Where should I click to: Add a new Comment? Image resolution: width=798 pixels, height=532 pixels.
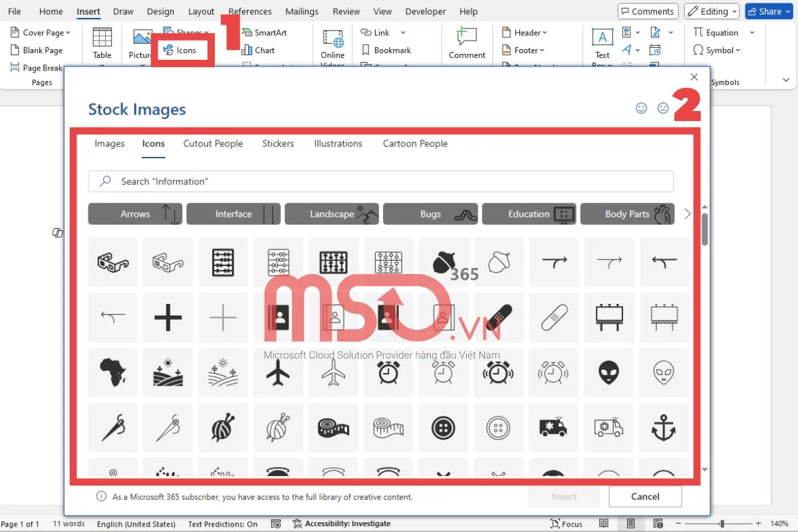[466, 41]
